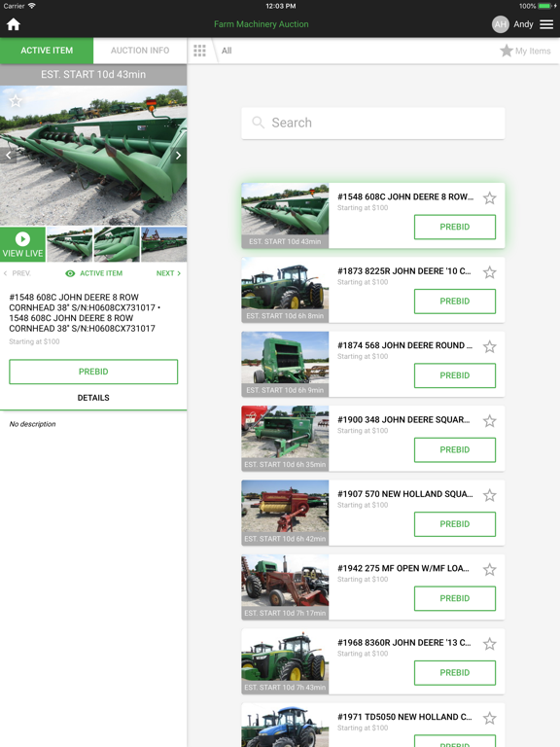
Task: Click the main cornhead photo
Action: (93, 156)
